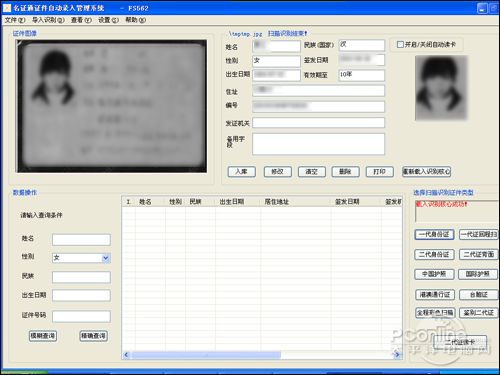Click the table's right scroll arrow
This screenshot has width=500, height=375.
pos(397,355)
